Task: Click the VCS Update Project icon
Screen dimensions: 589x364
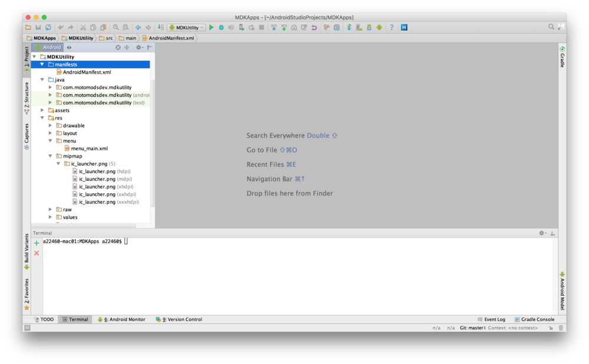Action: click(274, 28)
